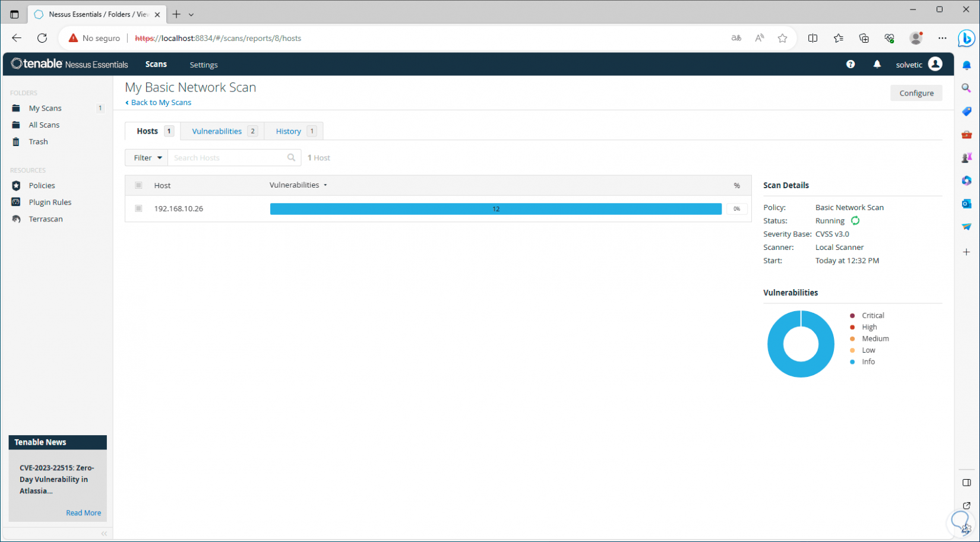This screenshot has width=980, height=542.
Task: Switch to the History tab
Action: click(295, 131)
